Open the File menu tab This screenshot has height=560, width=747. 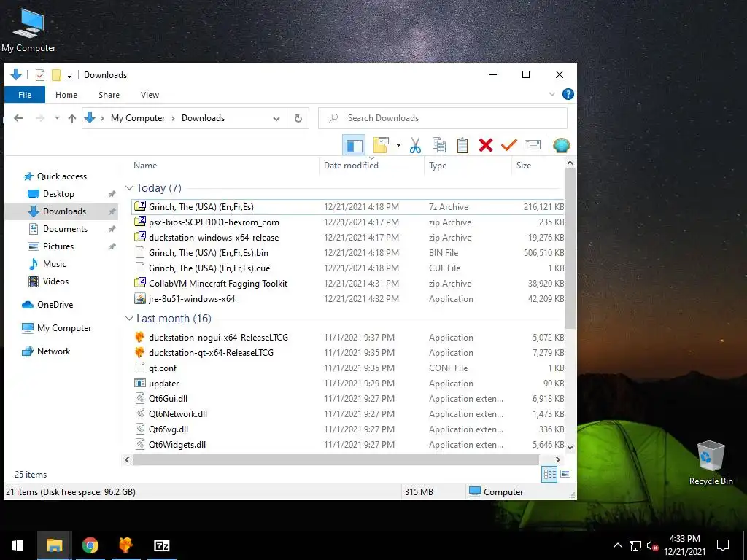click(25, 95)
